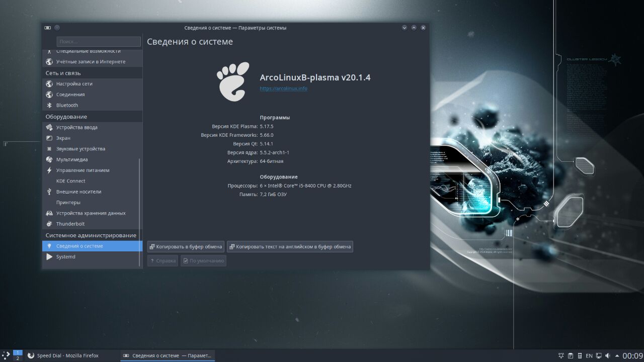This screenshot has height=362, width=644.
Task: Open the application launcher in the panel
Action: pos(6,355)
